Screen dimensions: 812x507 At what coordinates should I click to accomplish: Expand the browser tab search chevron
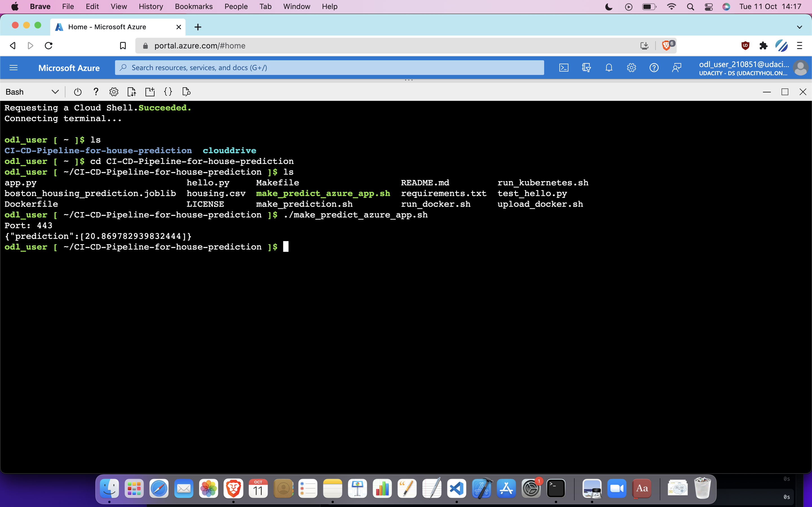tap(799, 27)
